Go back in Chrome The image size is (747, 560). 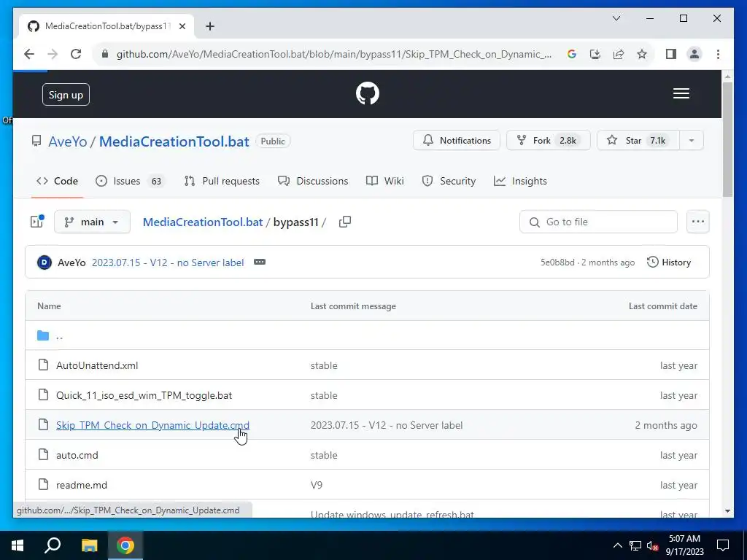tap(29, 54)
